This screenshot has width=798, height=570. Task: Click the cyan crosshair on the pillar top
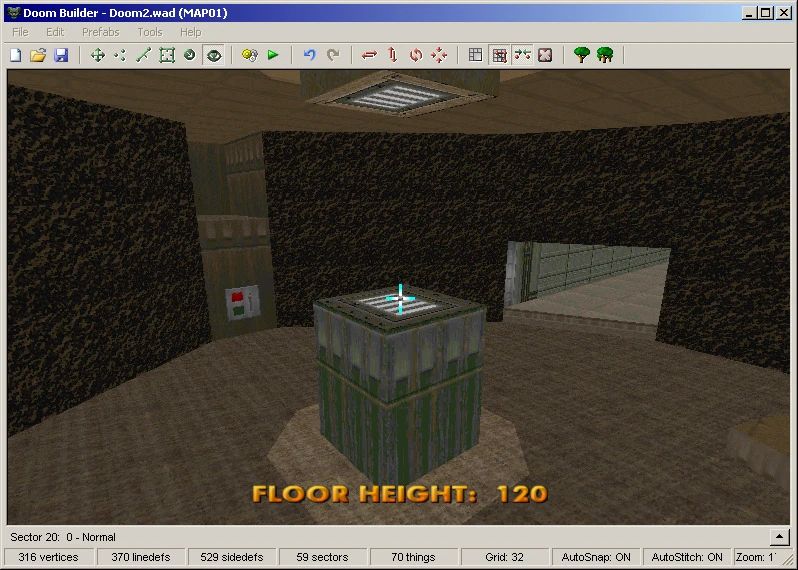(x=400, y=298)
